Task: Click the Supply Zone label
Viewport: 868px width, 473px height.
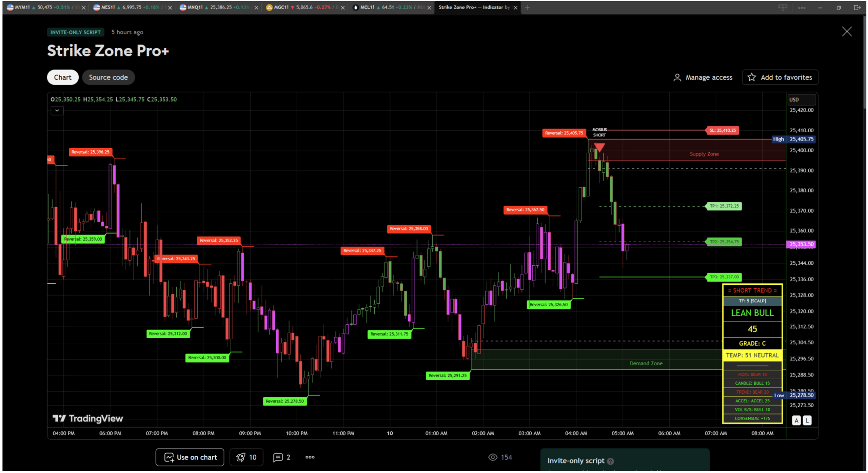Action: [704, 154]
